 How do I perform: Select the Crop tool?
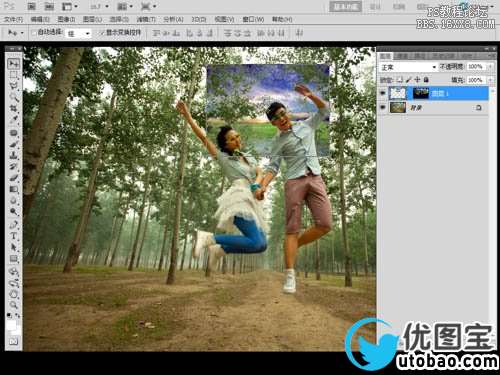14,108
